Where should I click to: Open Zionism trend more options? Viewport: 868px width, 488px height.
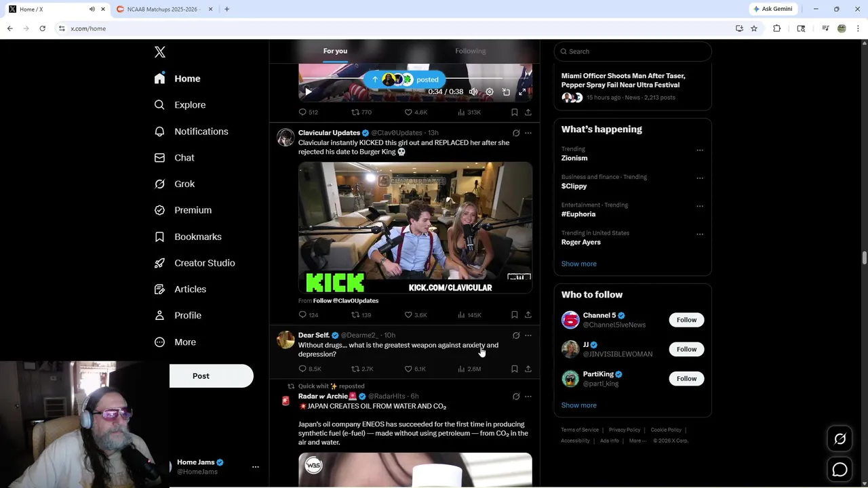[x=700, y=150]
